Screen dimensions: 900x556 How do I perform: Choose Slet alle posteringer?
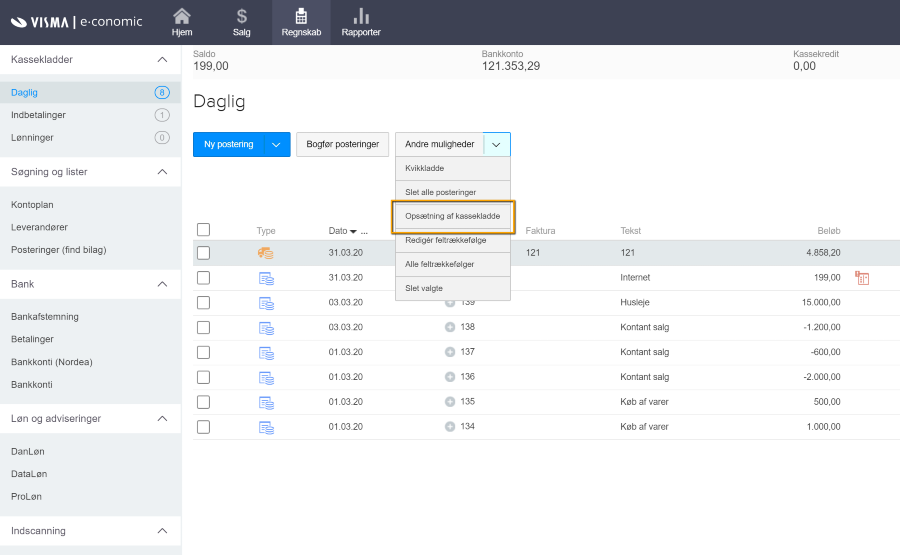(453, 192)
